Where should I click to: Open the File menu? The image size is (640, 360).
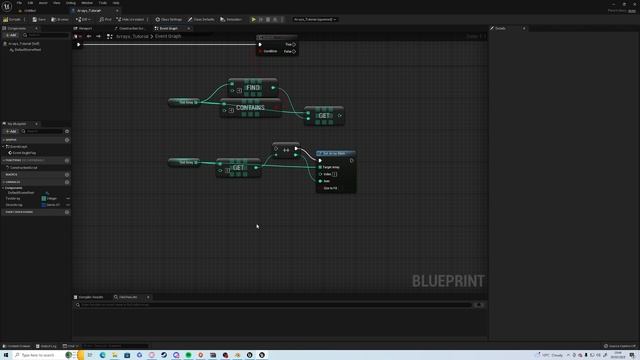[19, 3]
